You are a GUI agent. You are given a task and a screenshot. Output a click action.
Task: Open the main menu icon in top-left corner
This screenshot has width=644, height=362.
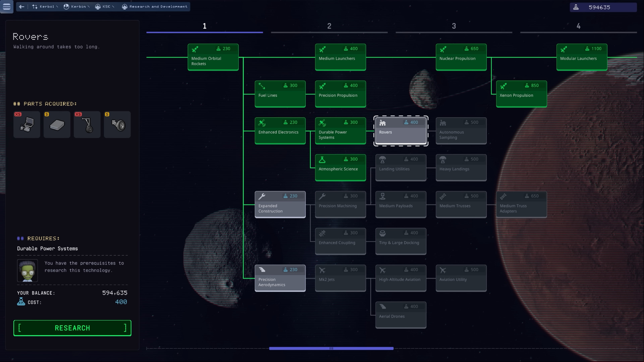7,6
